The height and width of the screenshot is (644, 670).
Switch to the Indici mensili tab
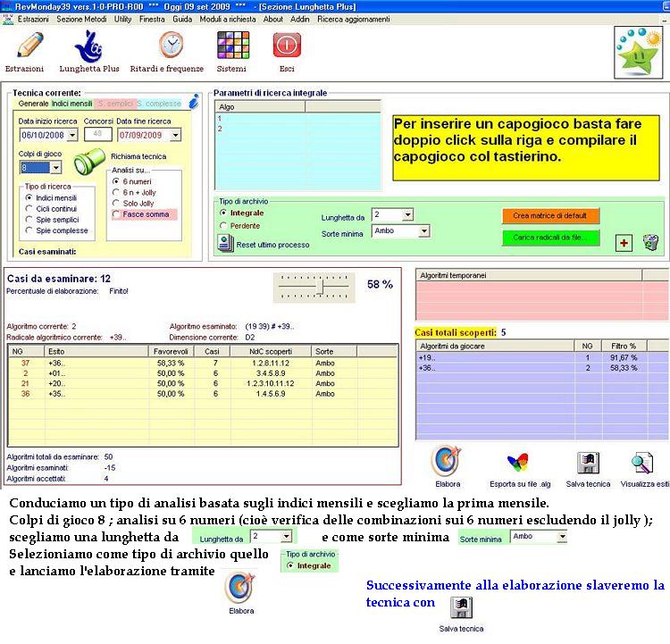[x=71, y=104]
